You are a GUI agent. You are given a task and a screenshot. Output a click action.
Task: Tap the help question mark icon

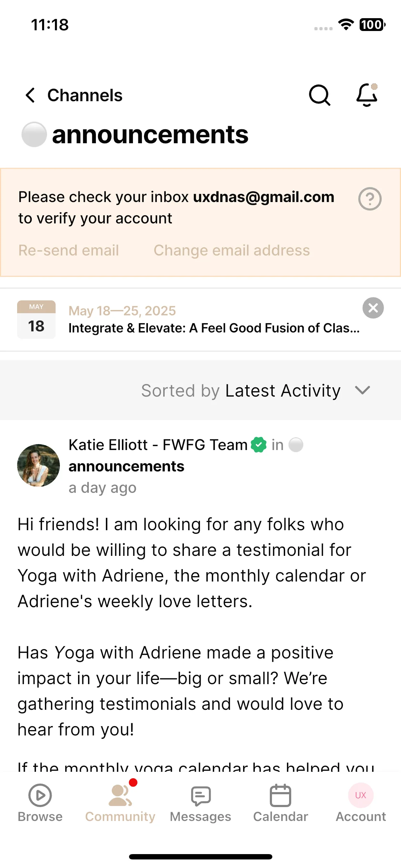coord(370,199)
